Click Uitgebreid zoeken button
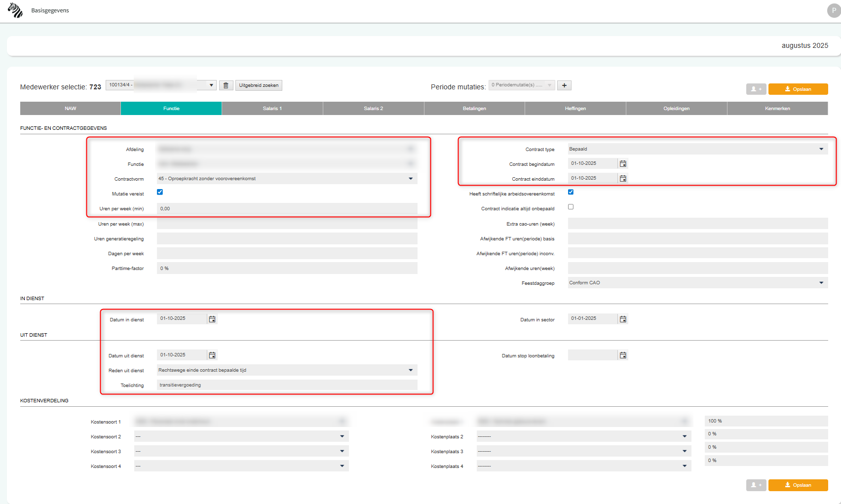The height and width of the screenshot is (504, 841). [x=259, y=85]
